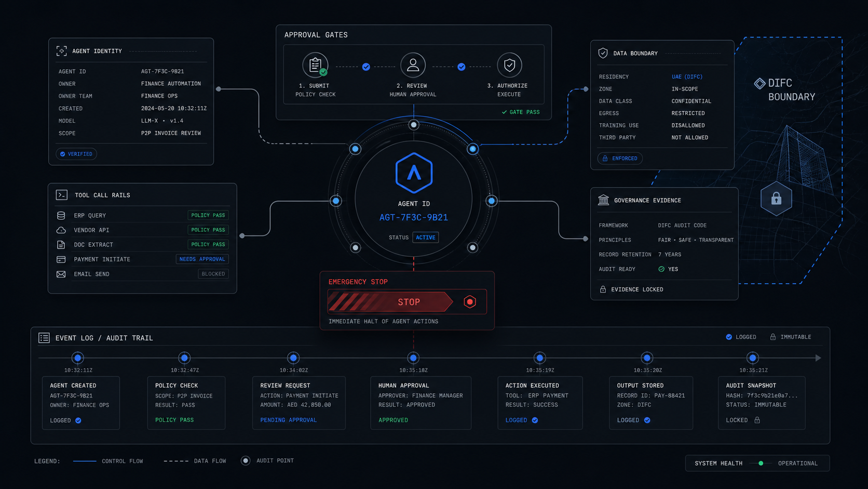Open the Policy Check event card
The width and height of the screenshot is (868, 489).
[186, 403]
